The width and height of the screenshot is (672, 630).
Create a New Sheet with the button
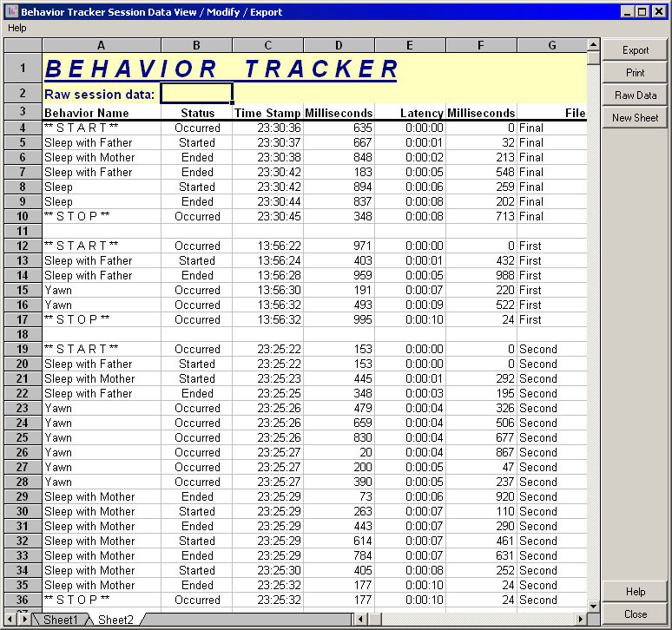[635, 118]
